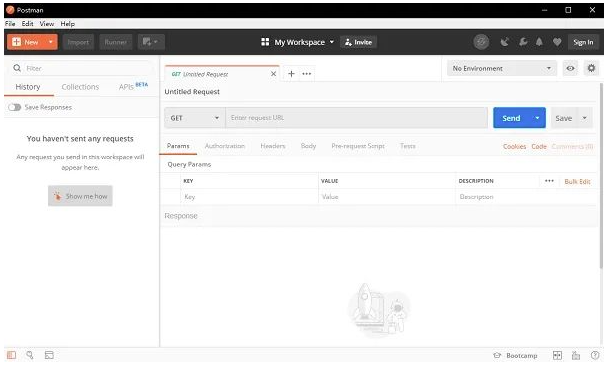Image resolution: width=607 pixels, height=368 pixels.
Task: Click the New button plus icon
Action: click(x=16, y=42)
